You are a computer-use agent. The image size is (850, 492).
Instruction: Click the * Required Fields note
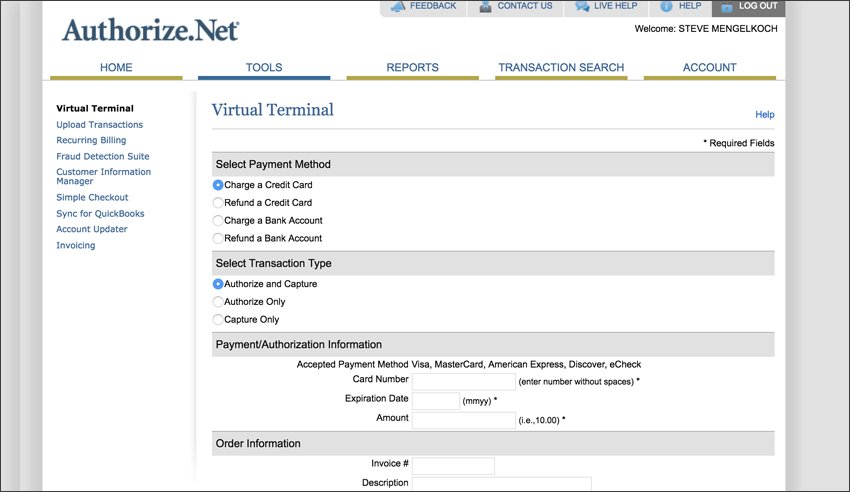click(x=739, y=143)
